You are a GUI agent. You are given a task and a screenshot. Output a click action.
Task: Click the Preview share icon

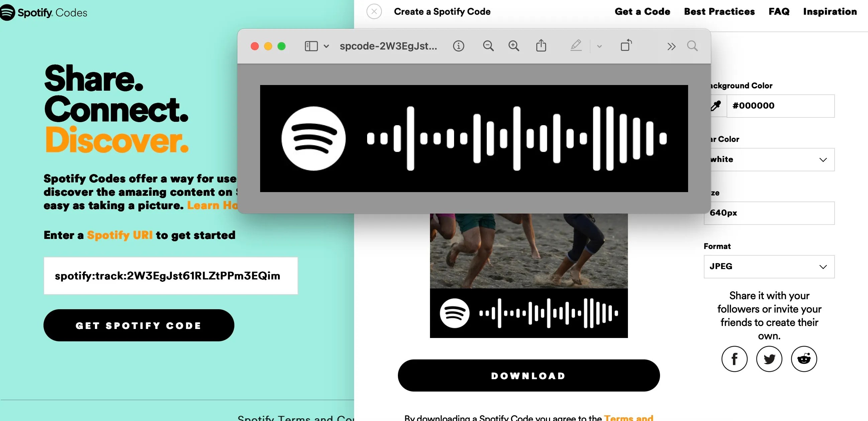[x=541, y=46]
